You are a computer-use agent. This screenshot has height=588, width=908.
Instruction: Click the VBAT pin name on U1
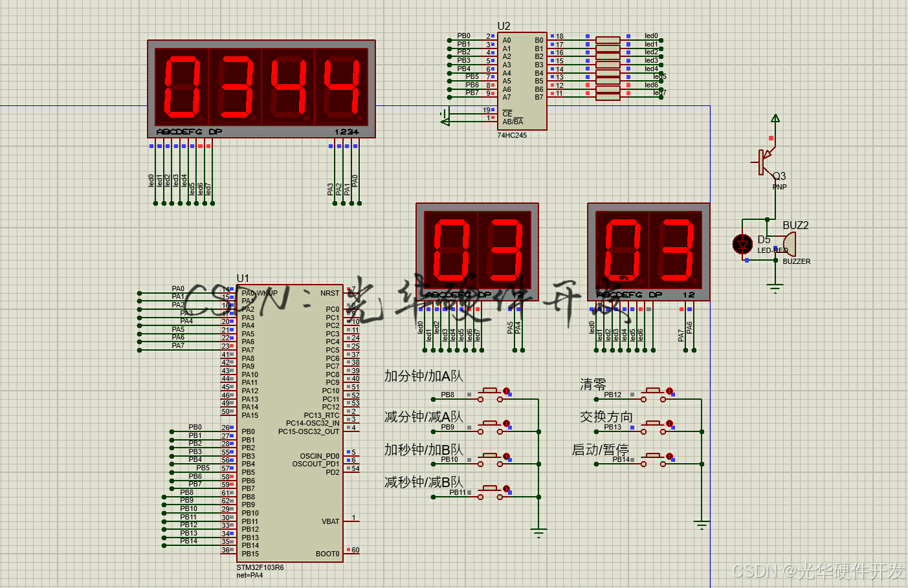click(x=331, y=521)
